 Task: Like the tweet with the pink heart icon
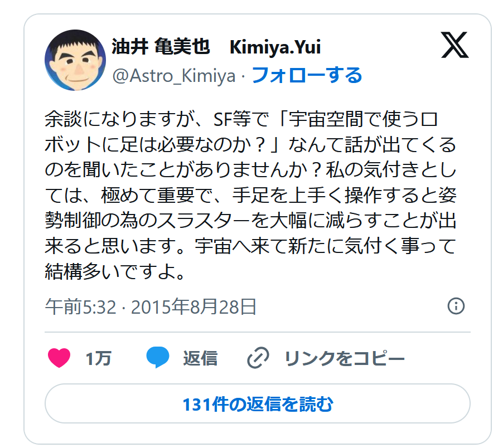point(59,358)
